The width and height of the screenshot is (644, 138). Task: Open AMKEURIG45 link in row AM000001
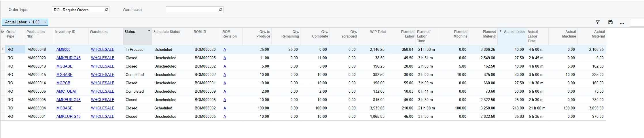coord(69,116)
